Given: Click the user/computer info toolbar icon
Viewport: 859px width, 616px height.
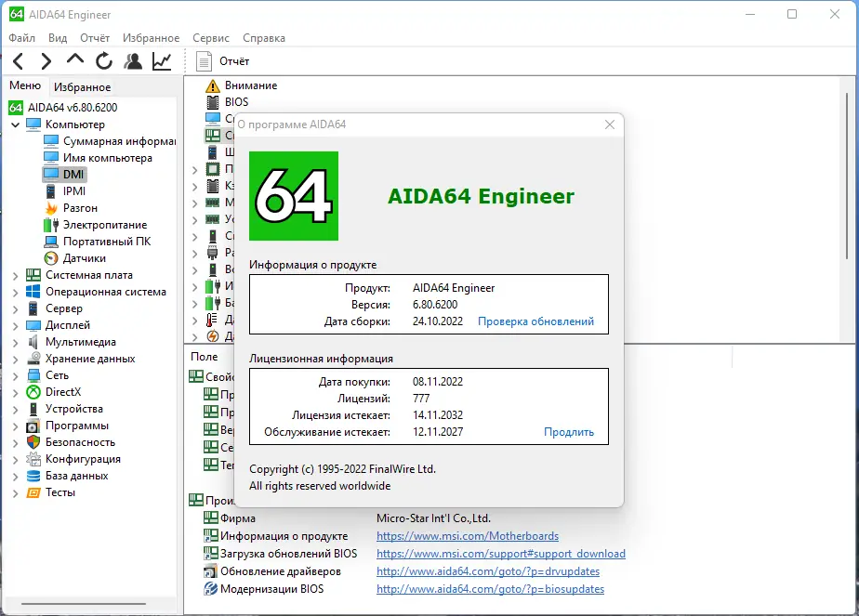Looking at the screenshot, I should pos(132,61).
